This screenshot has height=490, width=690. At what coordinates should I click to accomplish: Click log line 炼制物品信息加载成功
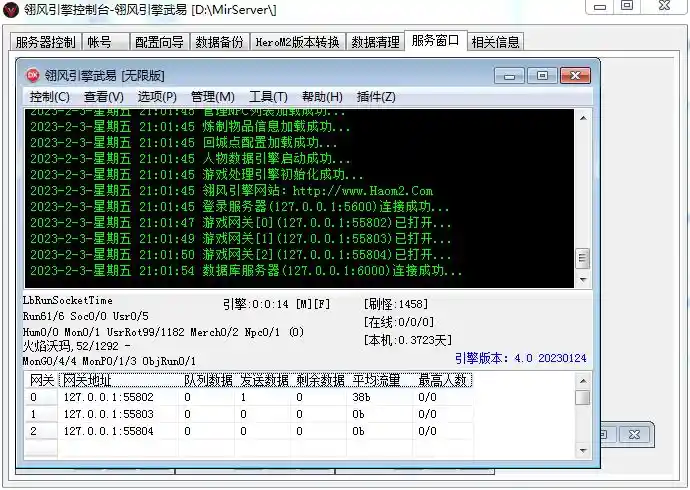point(190,127)
